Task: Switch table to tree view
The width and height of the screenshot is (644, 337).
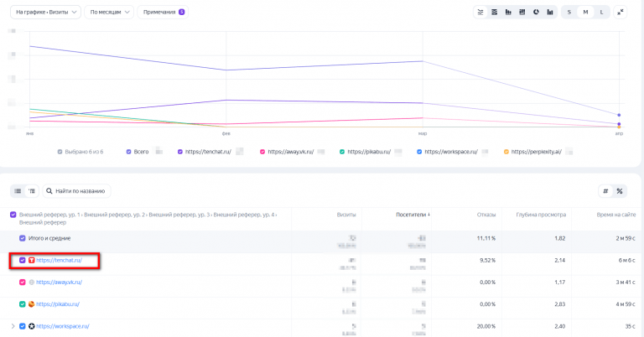Action: [31, 191]
